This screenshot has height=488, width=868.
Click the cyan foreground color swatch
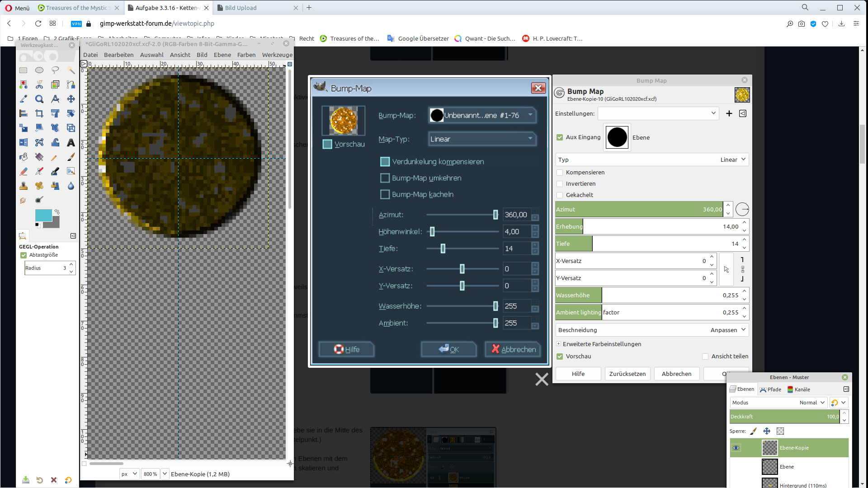(43, 215)
